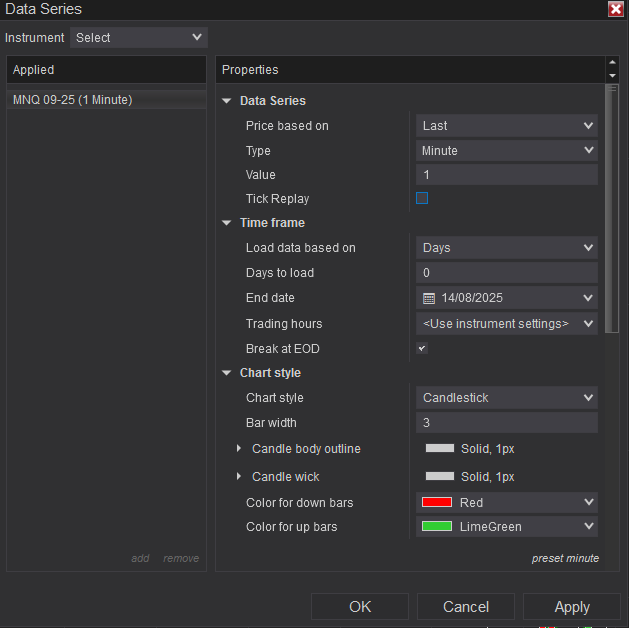The image size is (629, 628).
Task: Open the Chart style Candlestick dropdown
Action: (x=507, y=398)
